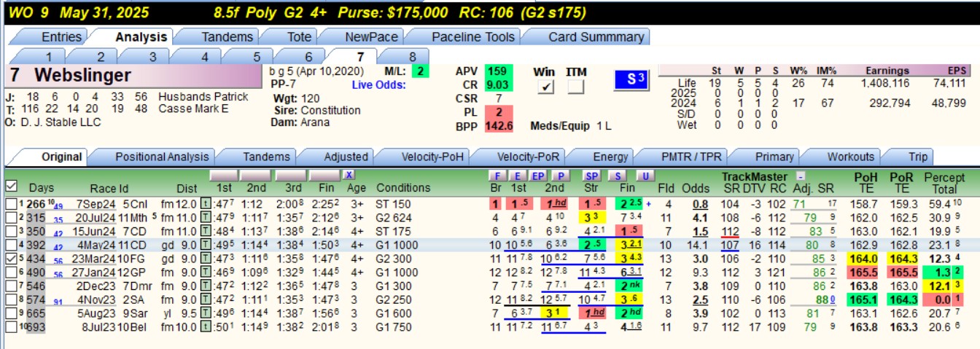This screenshot has height=349, width=980.
Task: Click the T icon in the 15Jun24 row
Action: pyautogui.click(x=206, y=230)
